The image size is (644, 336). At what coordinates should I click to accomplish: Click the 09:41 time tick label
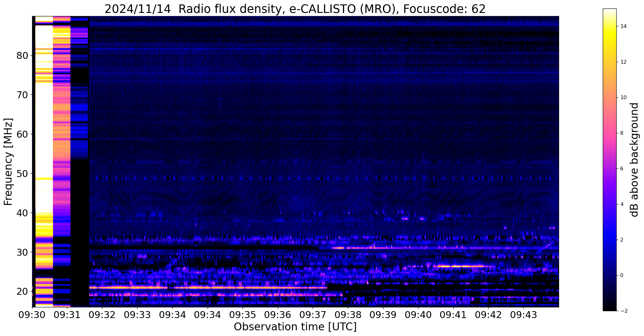[453, 315]
